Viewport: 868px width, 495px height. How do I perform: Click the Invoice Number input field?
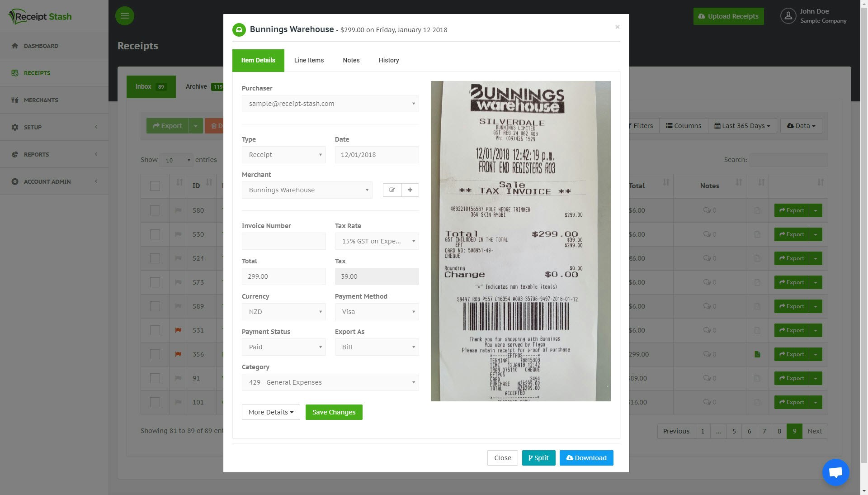pyautogui.click(x=283, y=241)
